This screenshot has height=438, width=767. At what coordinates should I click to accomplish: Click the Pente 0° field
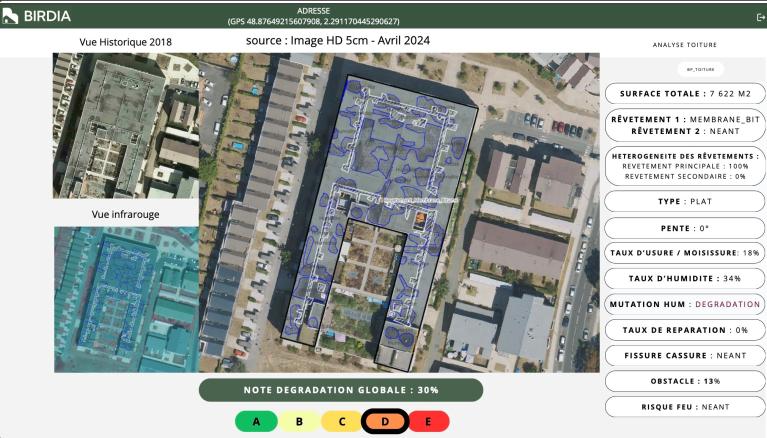[685, 227]
